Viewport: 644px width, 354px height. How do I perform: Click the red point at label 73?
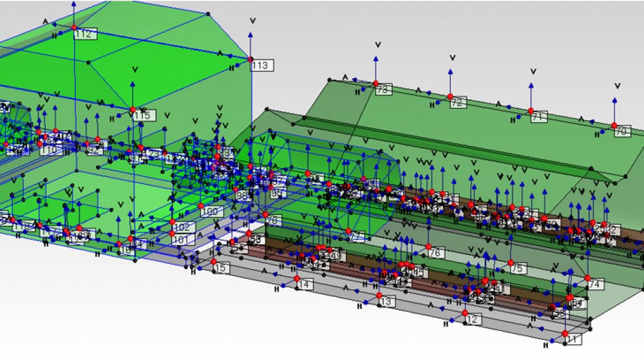point(375,83)
